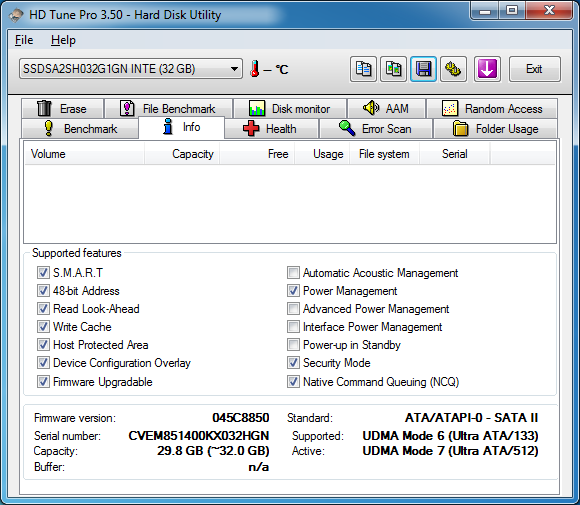Click the floppy disk save icon
This screenshot has width=580, height=505.
pos(424,69)
